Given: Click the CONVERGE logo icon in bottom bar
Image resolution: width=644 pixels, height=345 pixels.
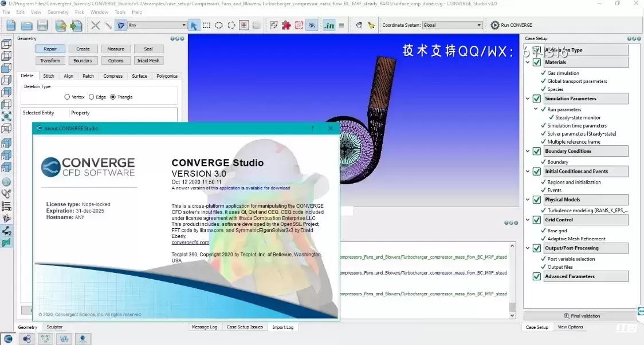Looking at the screenshot, I should coord(8,339).
